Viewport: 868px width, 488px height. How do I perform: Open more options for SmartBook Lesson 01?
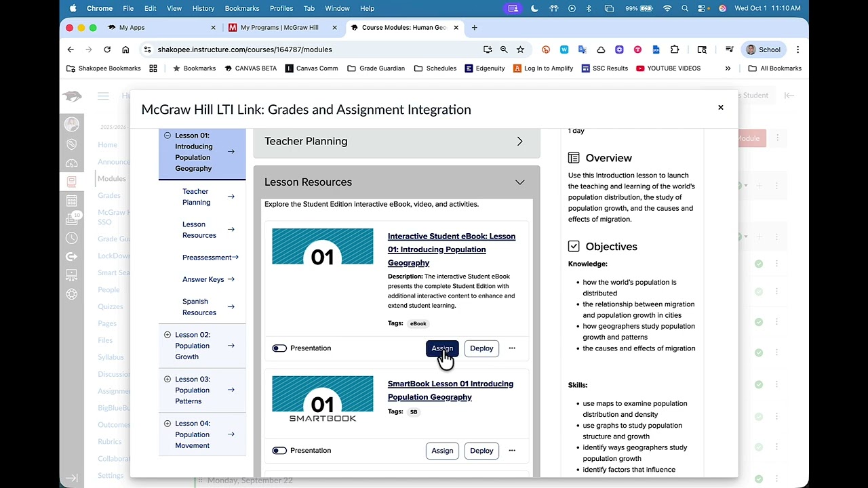[x=512, y=451]
